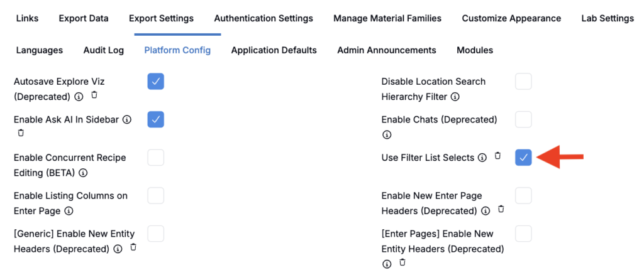Check the Enable Chats (Deprecated) checkbox

point(523,119)
